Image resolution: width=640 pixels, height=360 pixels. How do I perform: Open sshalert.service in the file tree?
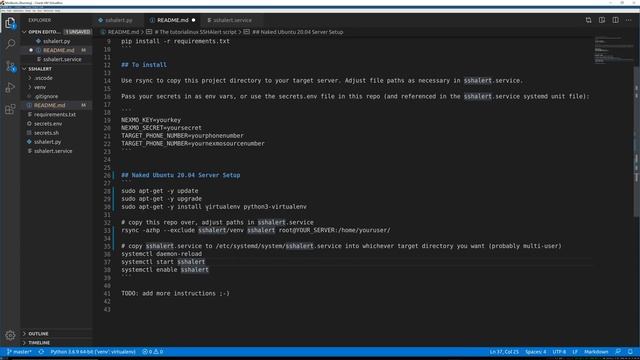point(53,151)
